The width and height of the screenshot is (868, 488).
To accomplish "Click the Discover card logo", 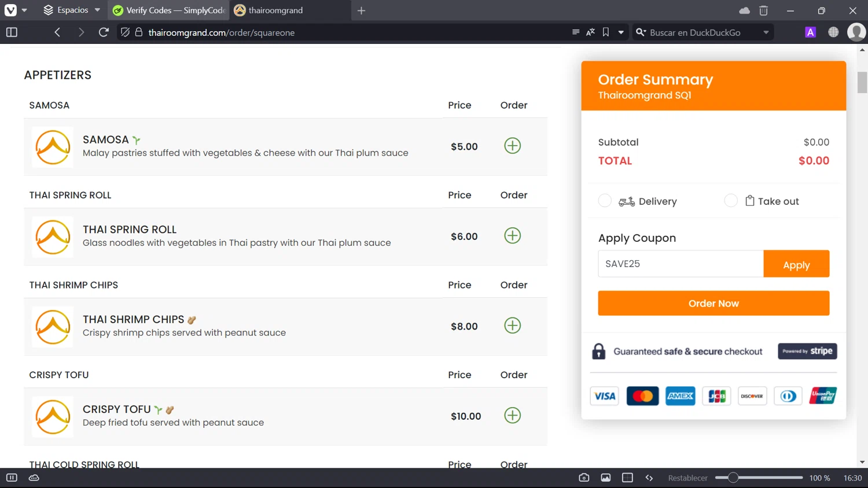I will coord(752,396).
